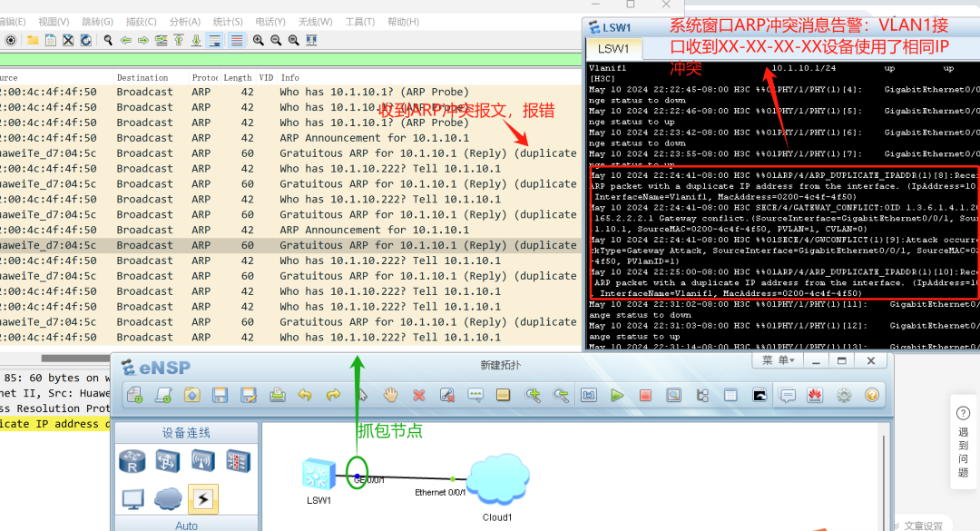Select the hand pan tool in eNSP
The image size is (980, 531).
[x=390, y=395]
